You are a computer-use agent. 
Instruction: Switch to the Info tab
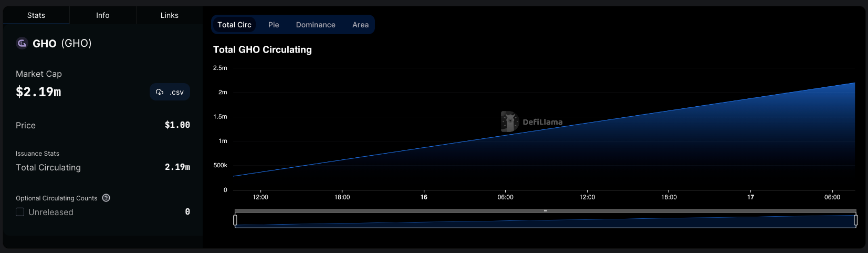pos(103,15)
